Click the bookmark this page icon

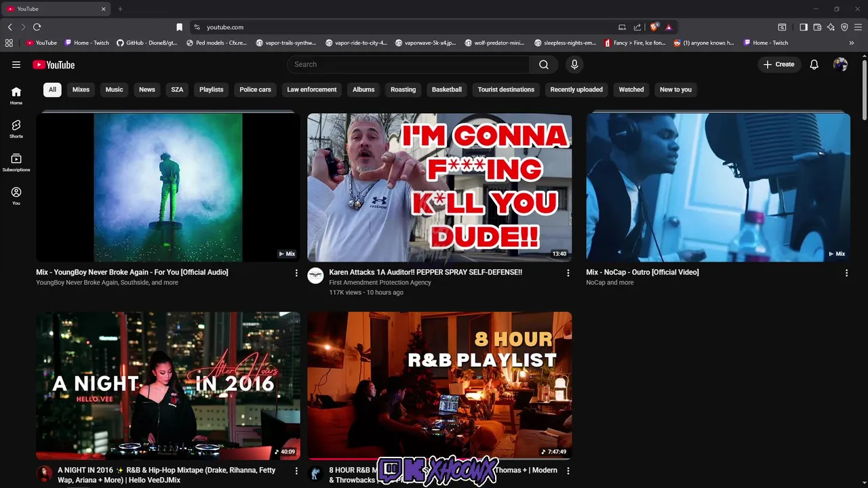click(x=179, y=27)
